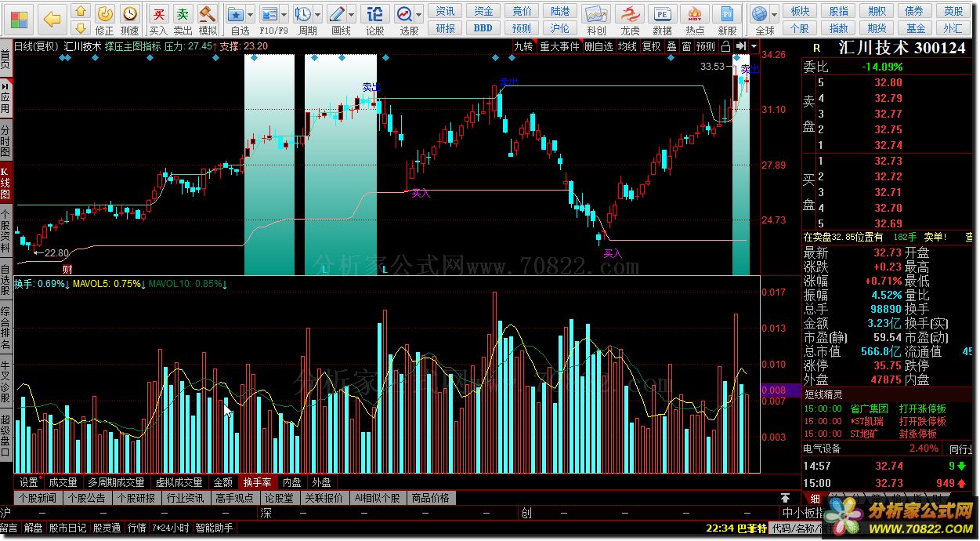This screenshot has height=541, width=980.
Task: Open the 科创 board chart icon
Action: (596, 20)
